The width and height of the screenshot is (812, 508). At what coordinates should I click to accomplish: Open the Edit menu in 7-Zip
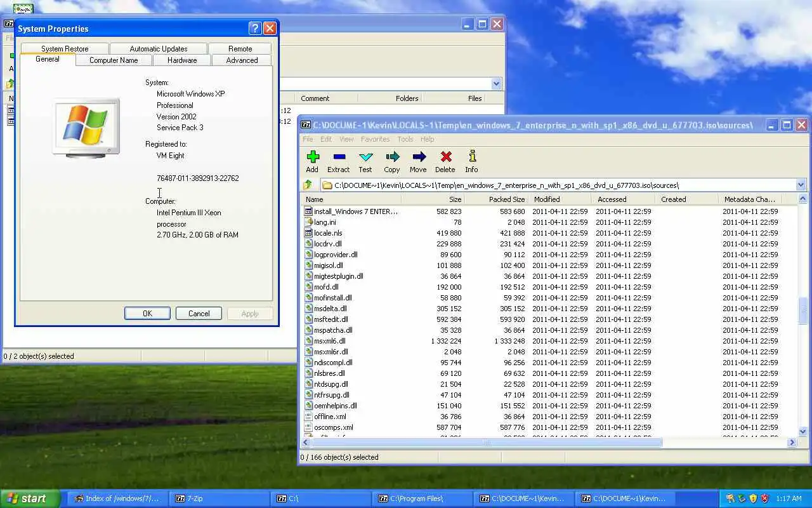tap(326, 139)
